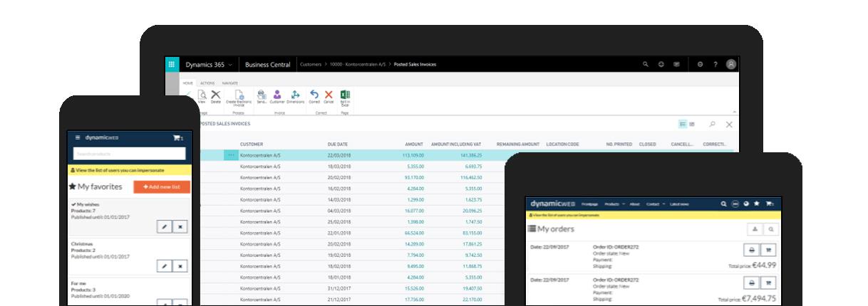Click Latest news in tablet navbar
The width and height of the screenshot is (868, 306).
[679, 204]
